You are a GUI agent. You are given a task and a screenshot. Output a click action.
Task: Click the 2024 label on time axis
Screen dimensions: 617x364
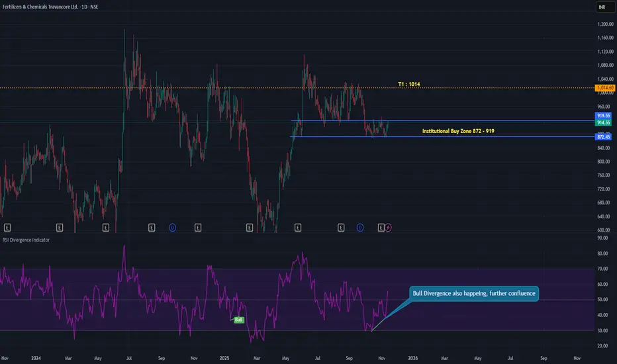tap(36, 358)
